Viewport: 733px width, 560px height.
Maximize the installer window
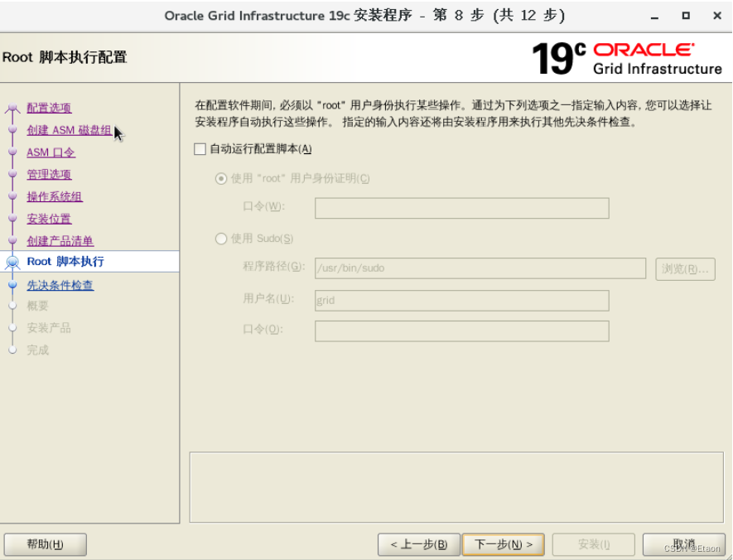686,16
